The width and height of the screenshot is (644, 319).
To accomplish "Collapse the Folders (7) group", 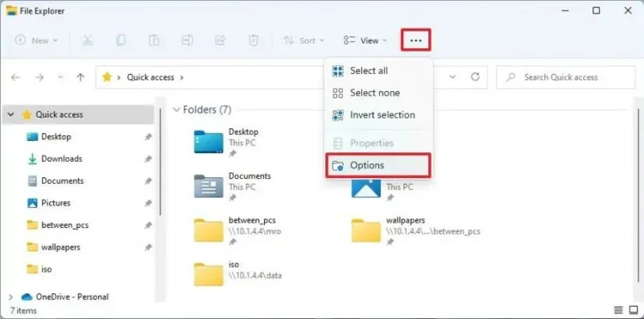I will 176,110.
